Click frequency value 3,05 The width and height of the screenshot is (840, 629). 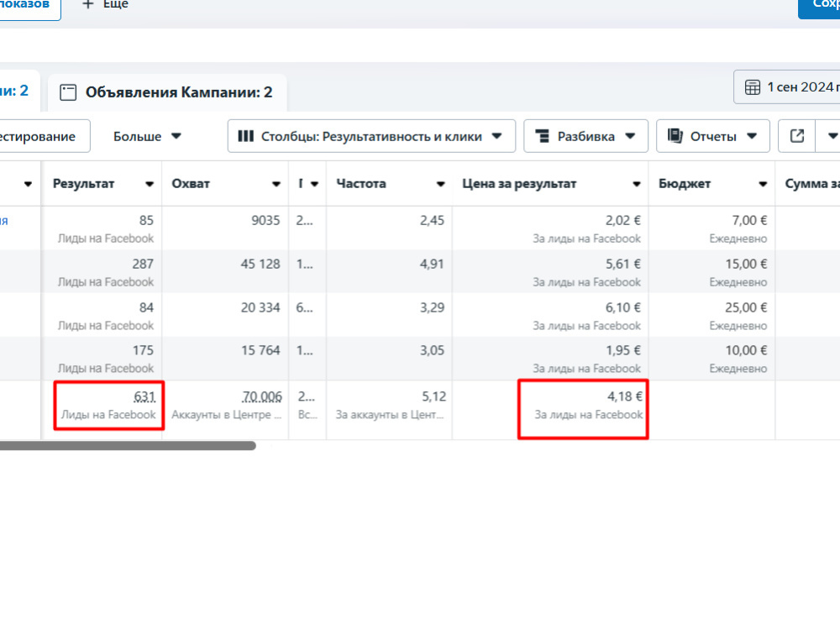[433, 350]
